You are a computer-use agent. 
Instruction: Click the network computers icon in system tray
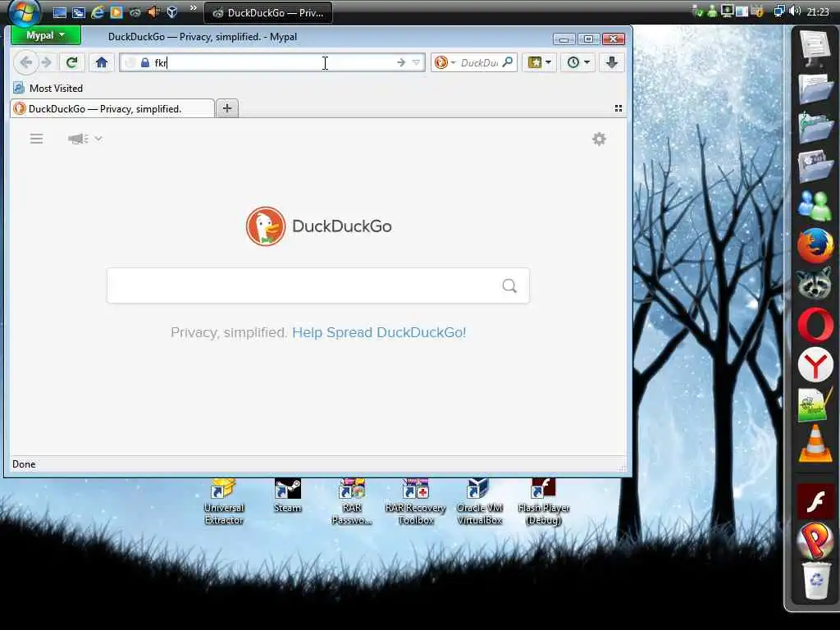click(x=779, y=11)
